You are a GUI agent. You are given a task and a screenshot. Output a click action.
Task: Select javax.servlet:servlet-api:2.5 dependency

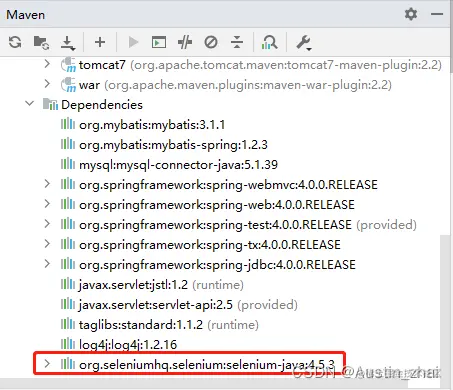pyautogui.click(x=188, y=305)
